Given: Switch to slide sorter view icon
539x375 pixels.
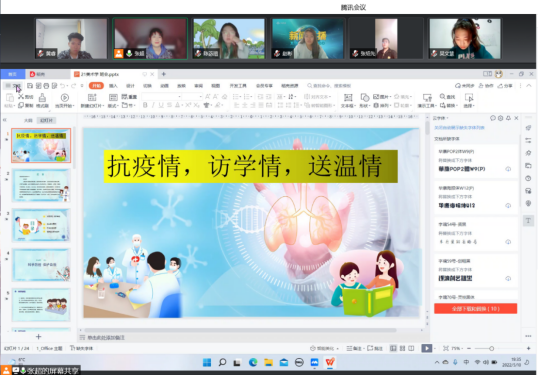Looking at the screenshot, I should [x=403, y=348].
